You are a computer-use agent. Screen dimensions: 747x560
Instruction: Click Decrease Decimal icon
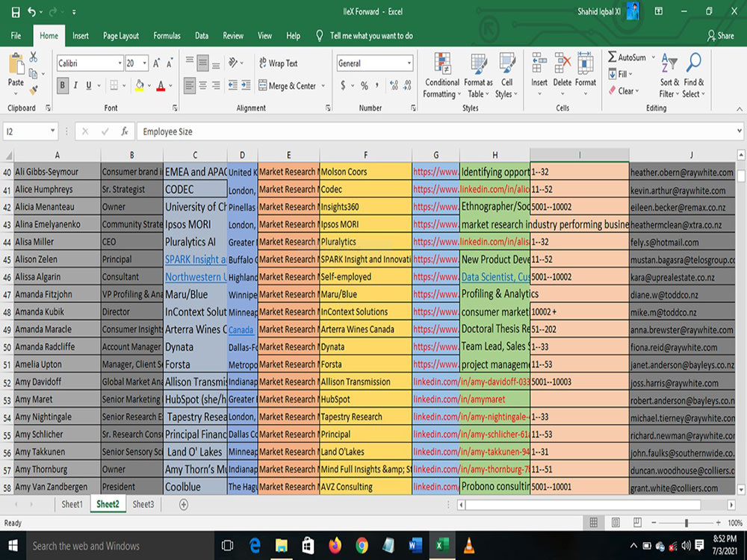(407, 86)
